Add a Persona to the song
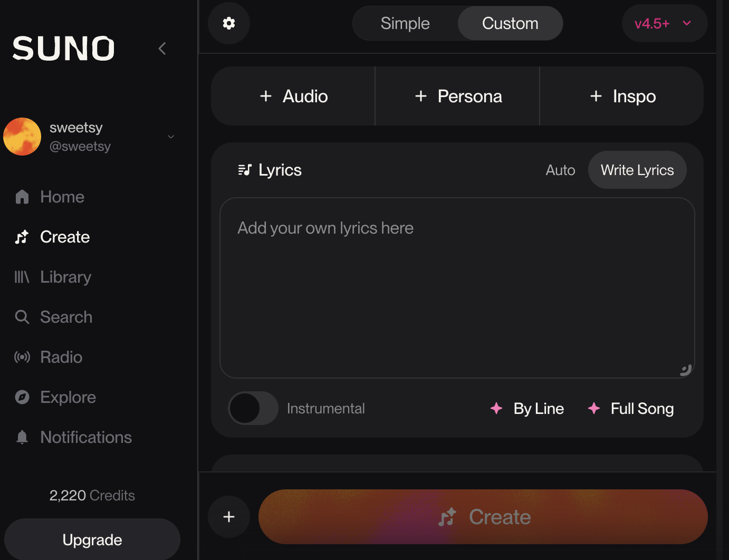 click(x=457, y=96)
